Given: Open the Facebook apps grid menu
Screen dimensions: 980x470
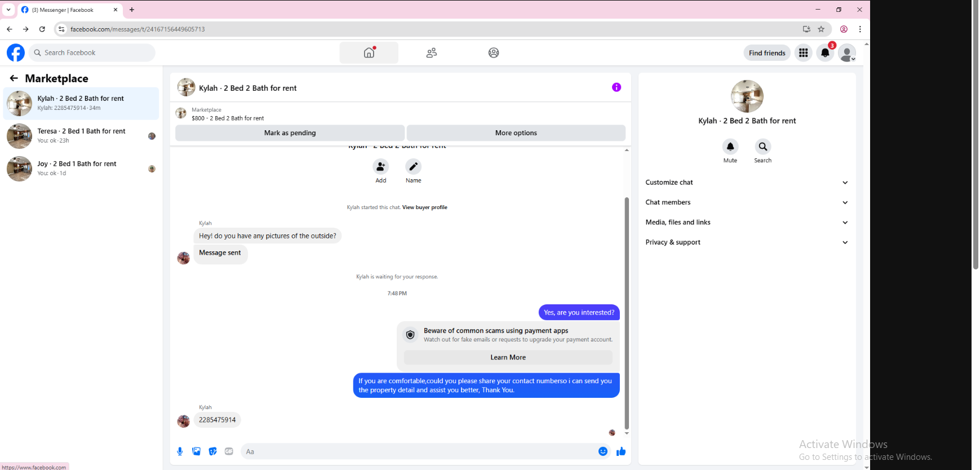Looking at the screenshot, I should 803,52.
